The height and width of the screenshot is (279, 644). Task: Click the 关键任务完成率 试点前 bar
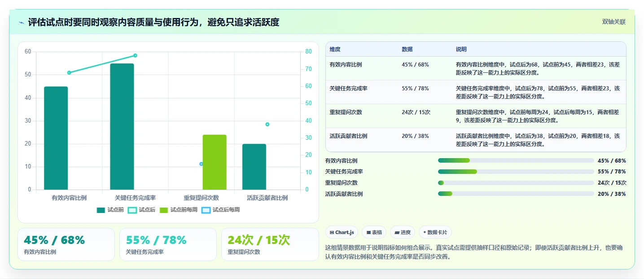122,127
